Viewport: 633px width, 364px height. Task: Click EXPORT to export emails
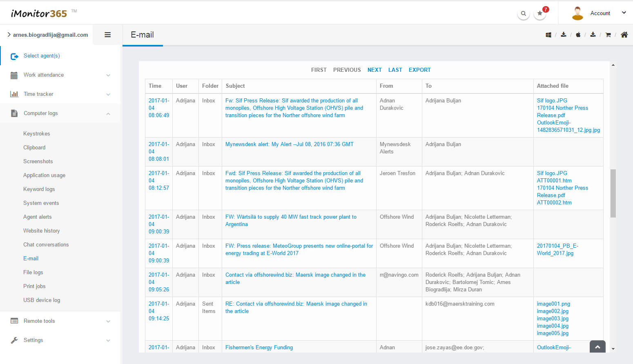click(419, 70)
